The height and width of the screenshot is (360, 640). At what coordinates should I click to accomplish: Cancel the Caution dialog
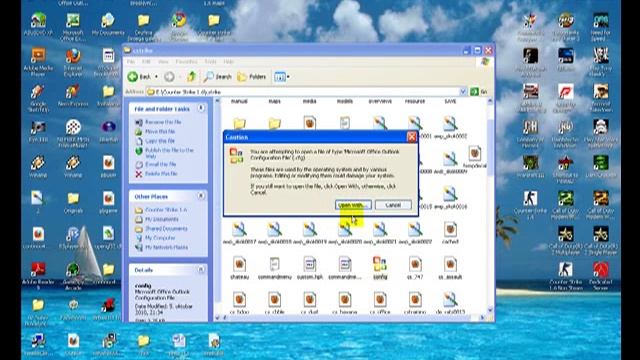coord(393,205)
